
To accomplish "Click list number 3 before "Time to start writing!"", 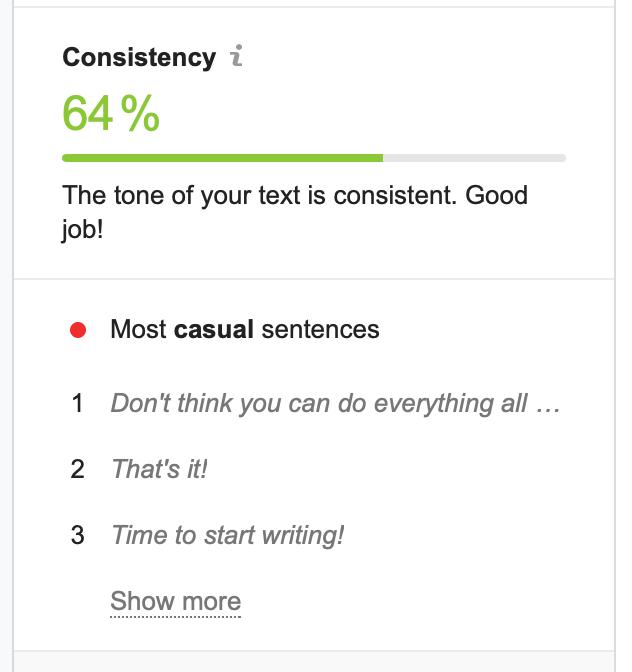I will 78,535.
